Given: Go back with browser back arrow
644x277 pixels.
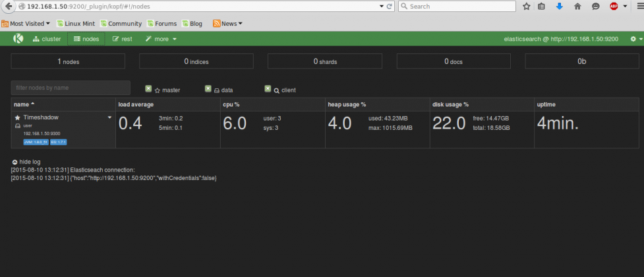Looking at the screenshot, I should (9, 6).
